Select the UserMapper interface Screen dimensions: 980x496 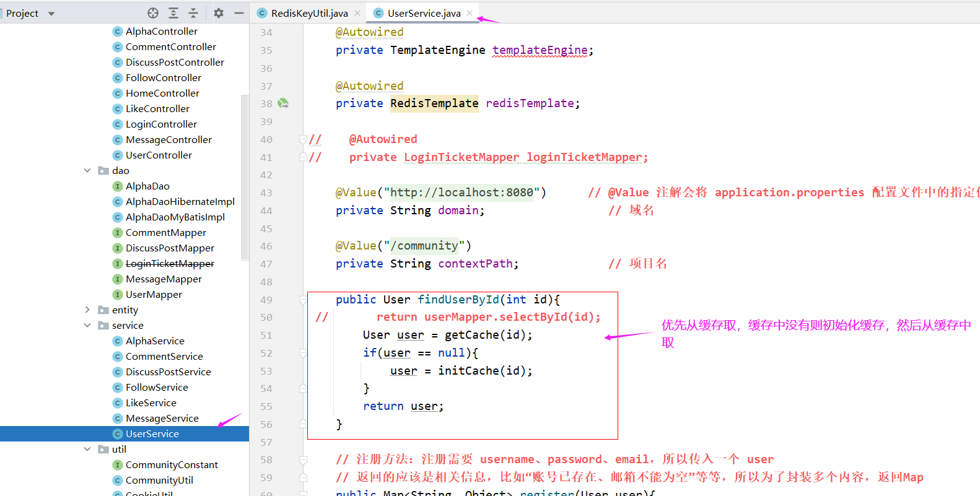(x=154, y=294)
